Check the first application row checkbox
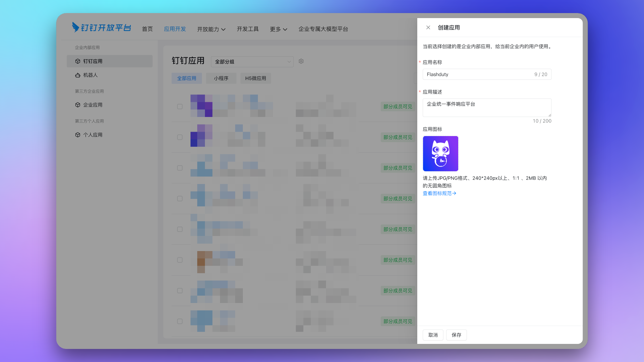Image resolution: width=644 pixels, height=362 pixels. 180,107
